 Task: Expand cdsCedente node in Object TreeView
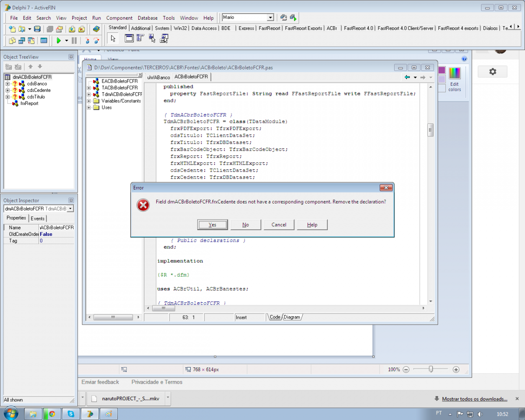7,90
